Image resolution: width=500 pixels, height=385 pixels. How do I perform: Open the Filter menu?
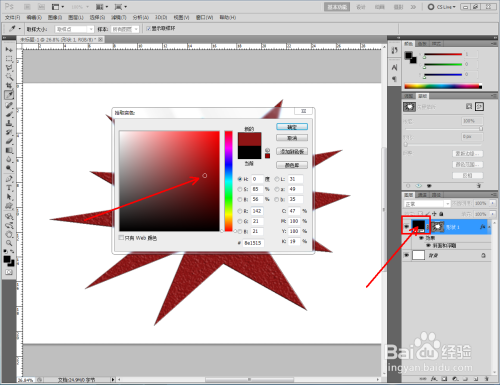pyautogui.click(x=119, y=17)
